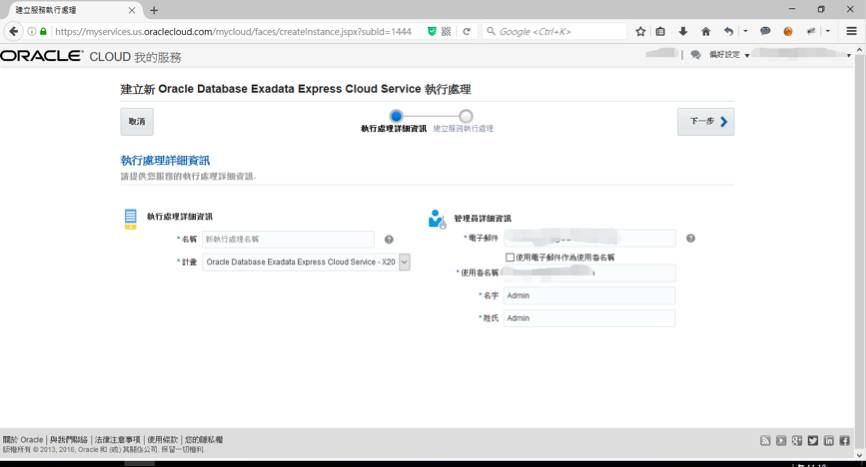Open the YouTube footer icon
Screen dimensions: 866x467
[x=781, y=440]
